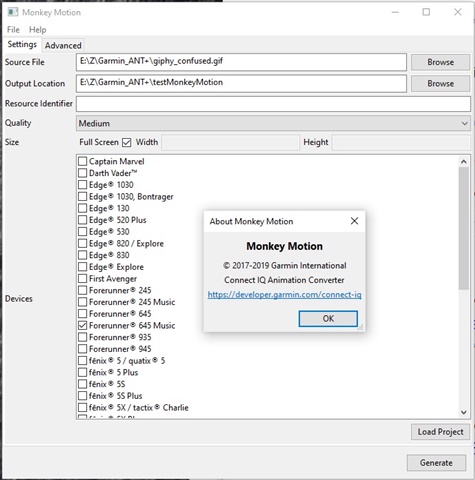Screen dimensions: 475x480
Task: Check the Darth Vader device
Action: 82,173
